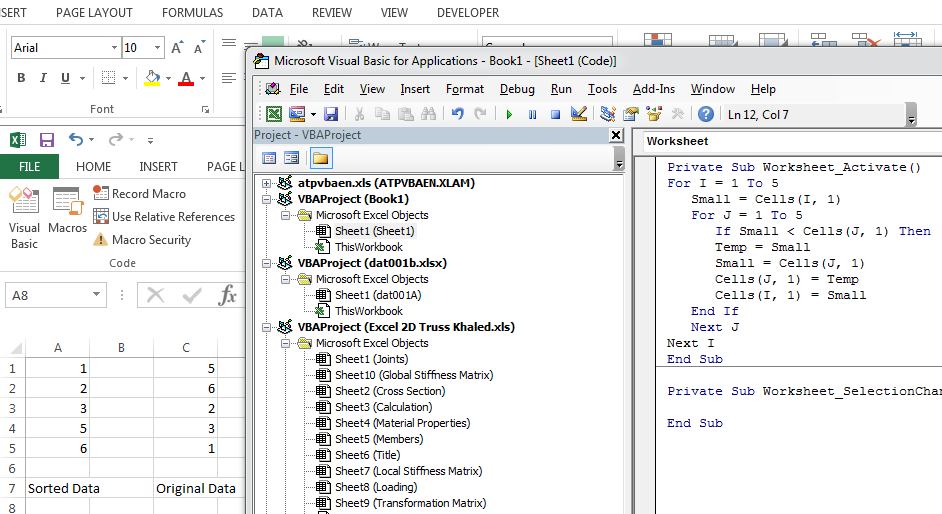
Task: Click Insert UserForm icon in VBA toolbar
Action: click(x=297, y=113)
